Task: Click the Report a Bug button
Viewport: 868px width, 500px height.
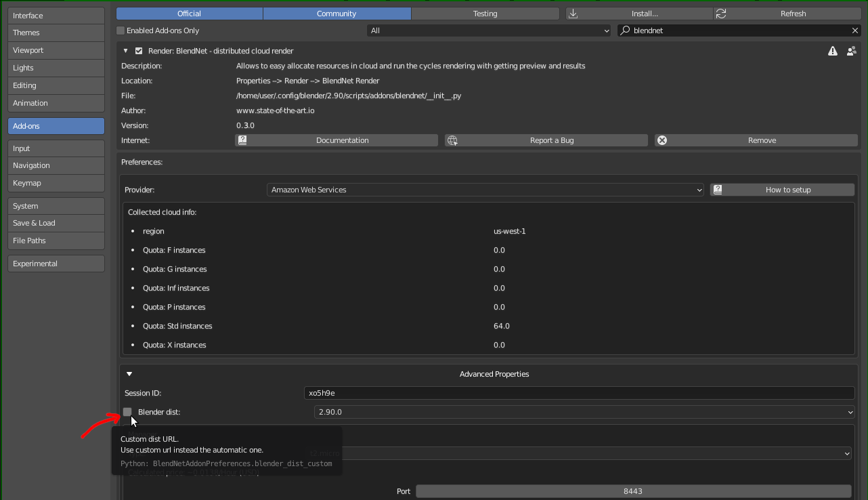Action: tap(546, 140)
